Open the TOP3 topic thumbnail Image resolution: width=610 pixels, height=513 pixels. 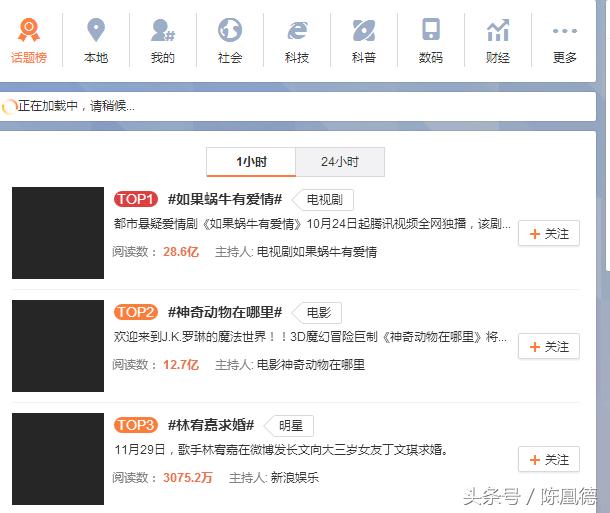58,459
